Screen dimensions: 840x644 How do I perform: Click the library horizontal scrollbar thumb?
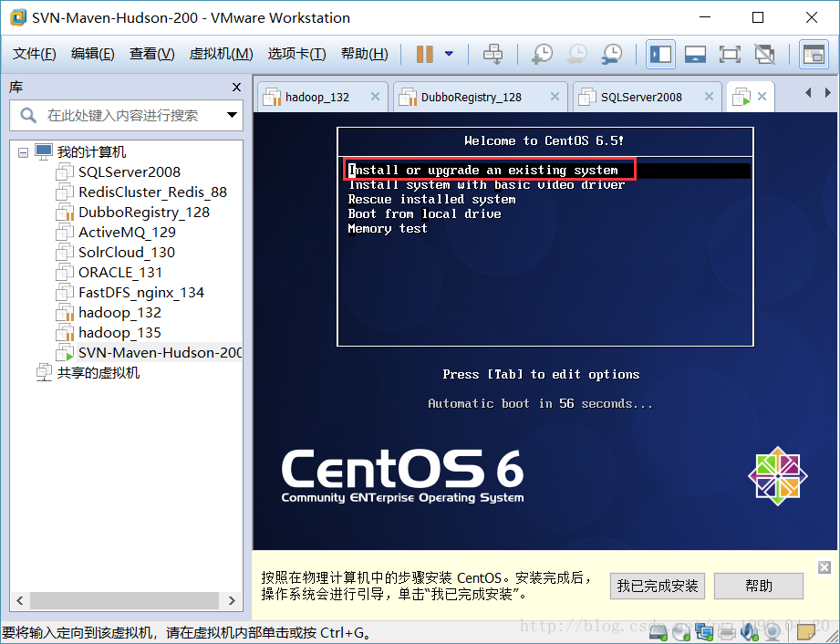tap(125, 600)
